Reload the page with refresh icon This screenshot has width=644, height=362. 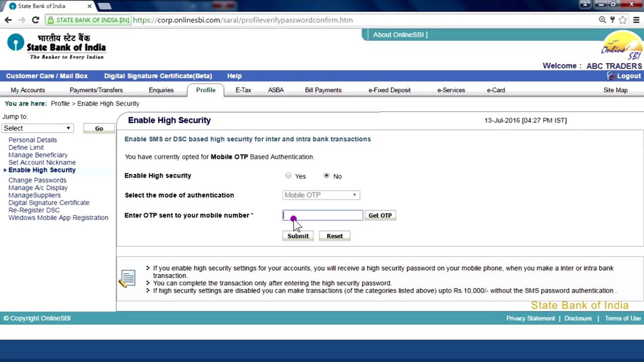click(35, 20)
